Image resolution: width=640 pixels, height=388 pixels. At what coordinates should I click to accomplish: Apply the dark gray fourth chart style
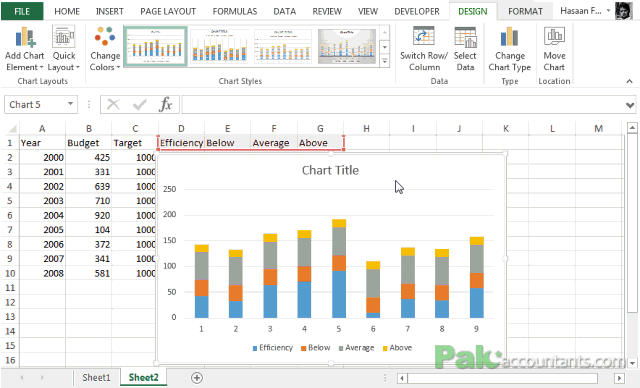point(347,46)
